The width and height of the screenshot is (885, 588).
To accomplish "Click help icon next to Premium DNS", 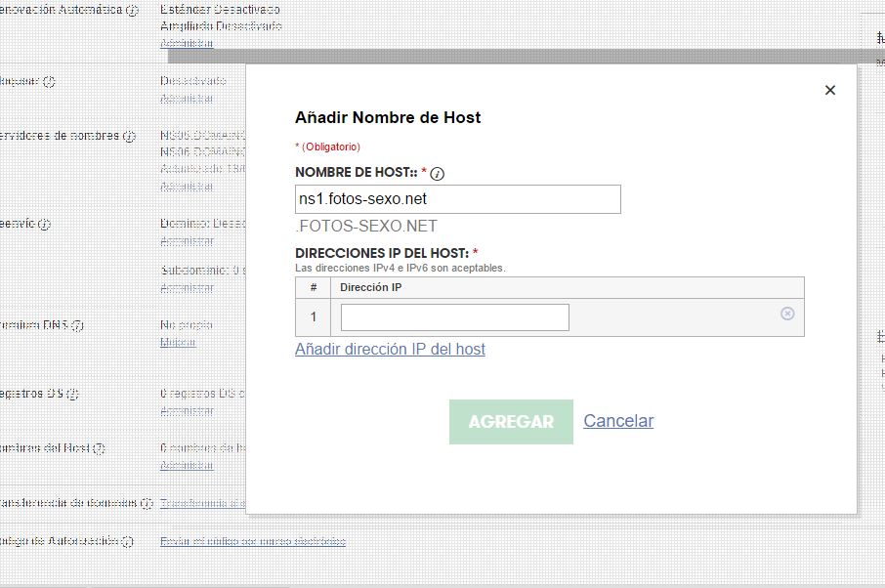I will point(78,325).
